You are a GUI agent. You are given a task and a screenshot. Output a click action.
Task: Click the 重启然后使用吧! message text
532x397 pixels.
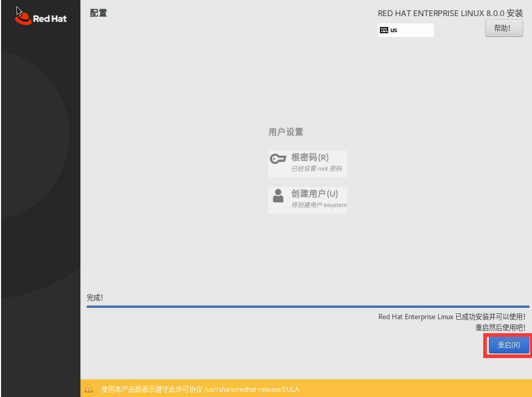click(500, 327)
